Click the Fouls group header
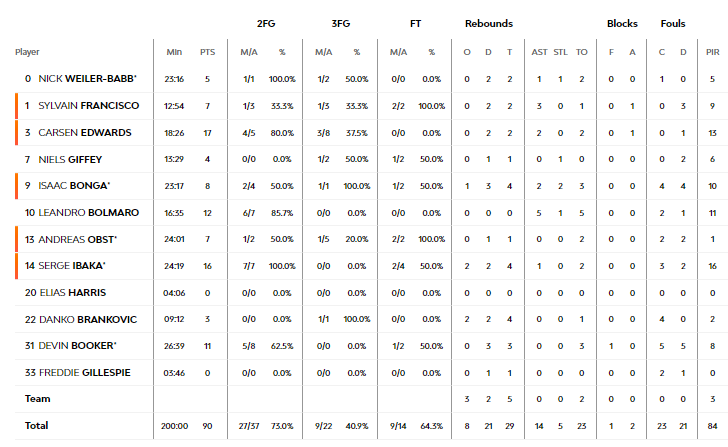Viewport: 728px width, 447px height. (x=673, y=24)
